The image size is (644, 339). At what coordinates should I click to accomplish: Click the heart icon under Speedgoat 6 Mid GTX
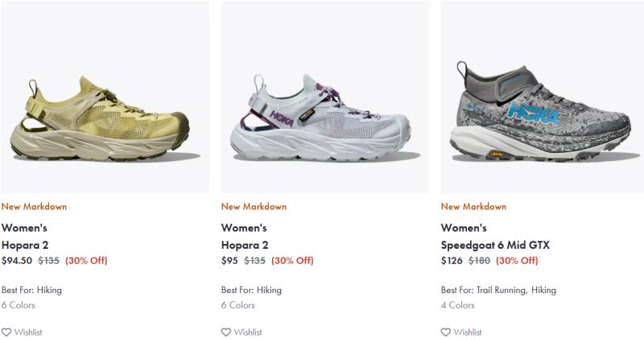446,332
